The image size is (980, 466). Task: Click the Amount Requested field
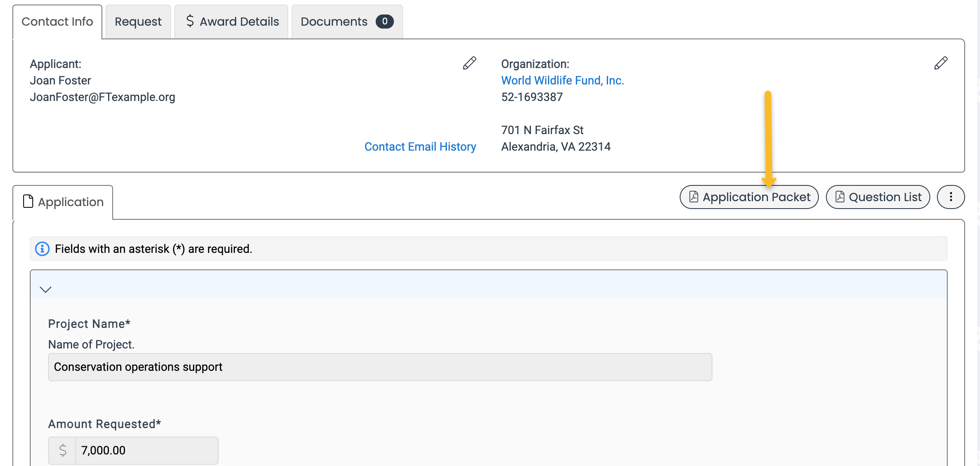(x=146, y=450)
